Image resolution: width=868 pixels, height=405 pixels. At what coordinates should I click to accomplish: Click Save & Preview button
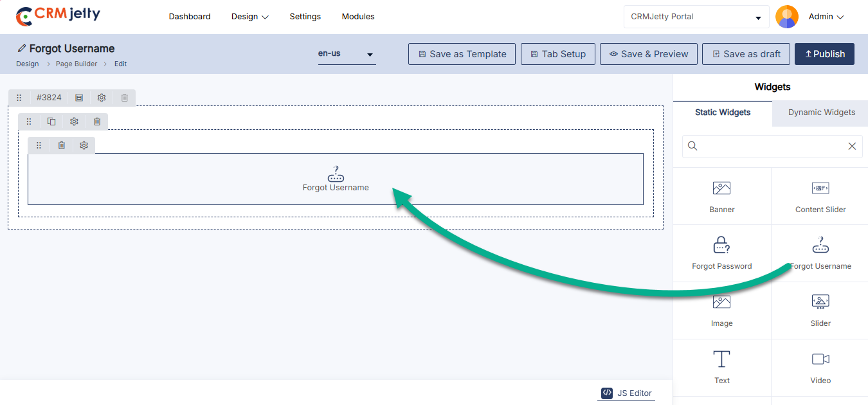[x=648, y=54]
